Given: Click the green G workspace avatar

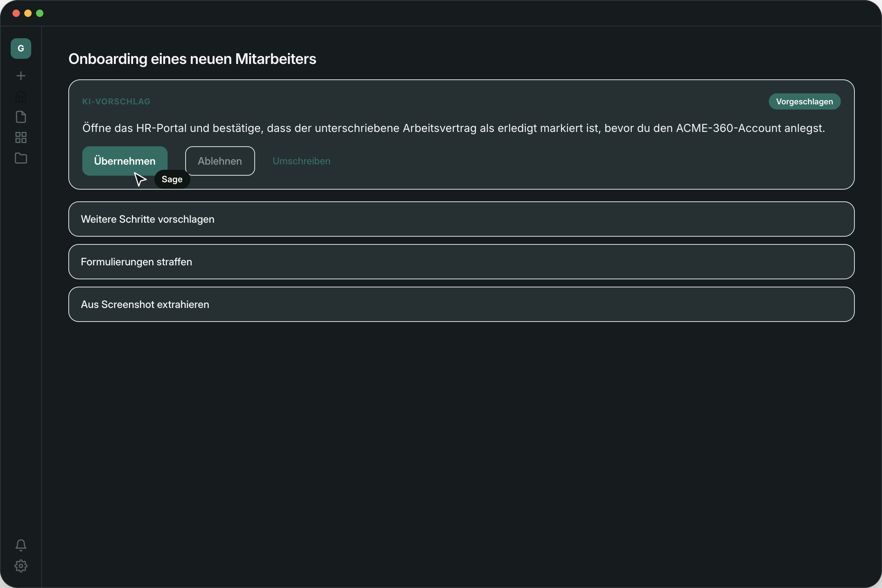Looking at the screenshot, I should point(21,49).
